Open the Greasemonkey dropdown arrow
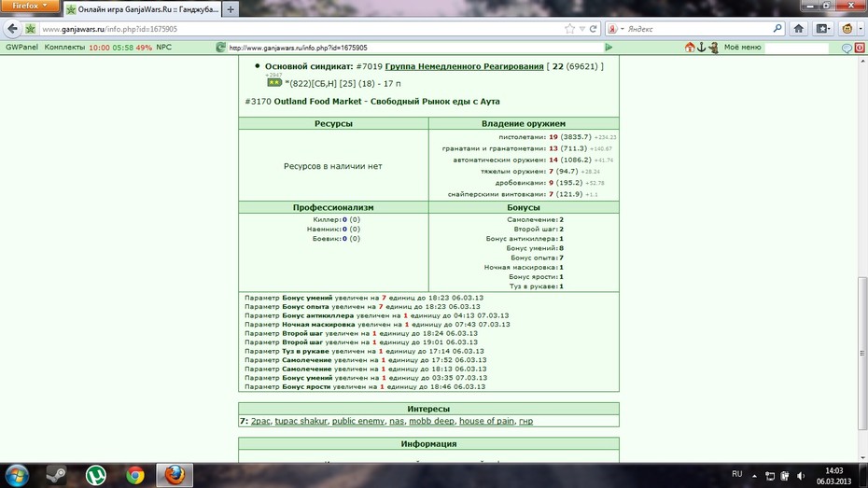Viewport: 868px width, 488px height. (x=861, y=29)
